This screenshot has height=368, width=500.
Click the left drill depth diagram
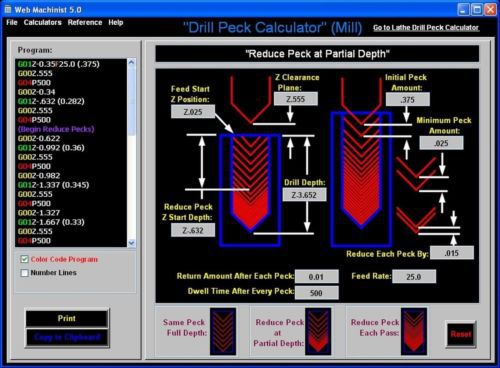coord(250,190)
